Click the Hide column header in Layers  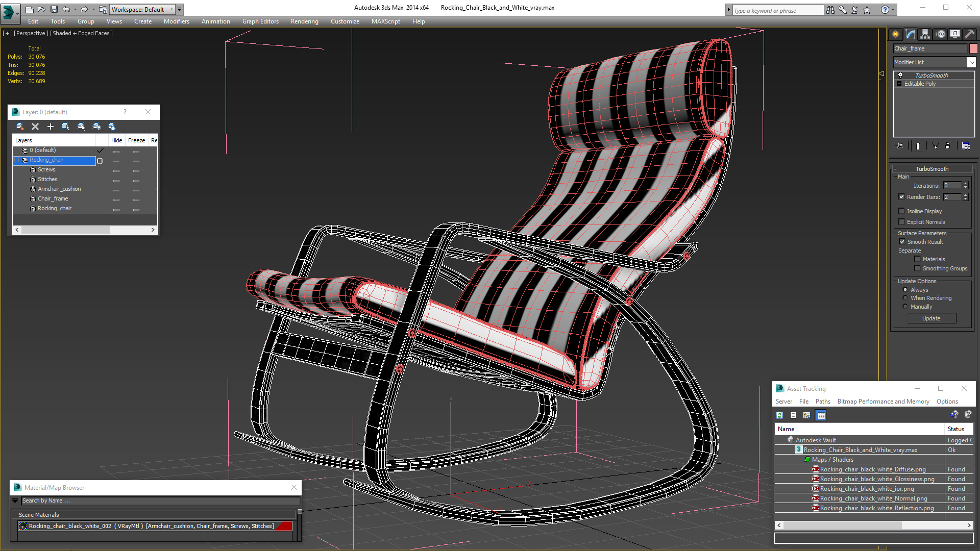pos(117,140)
